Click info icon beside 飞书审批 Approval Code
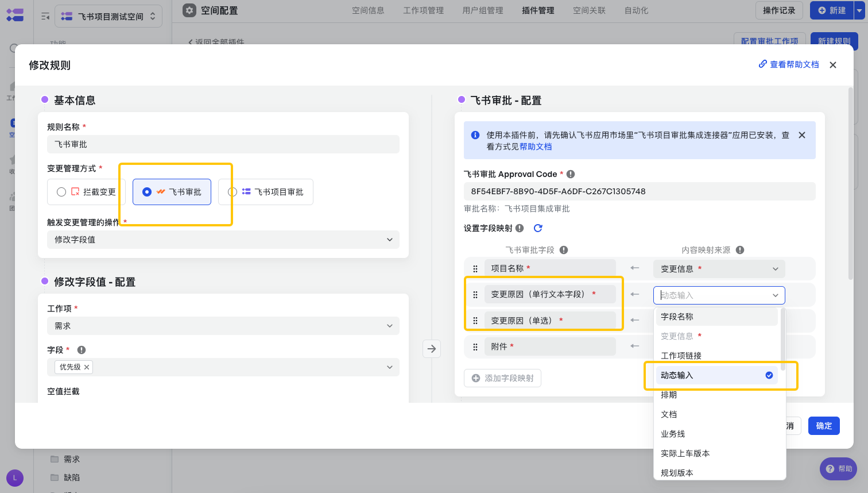 571,174
